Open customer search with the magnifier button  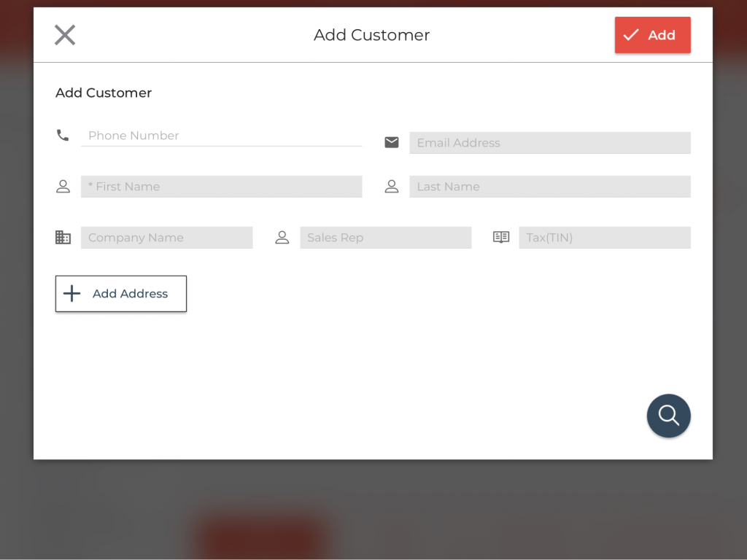[x=668, y=416]
